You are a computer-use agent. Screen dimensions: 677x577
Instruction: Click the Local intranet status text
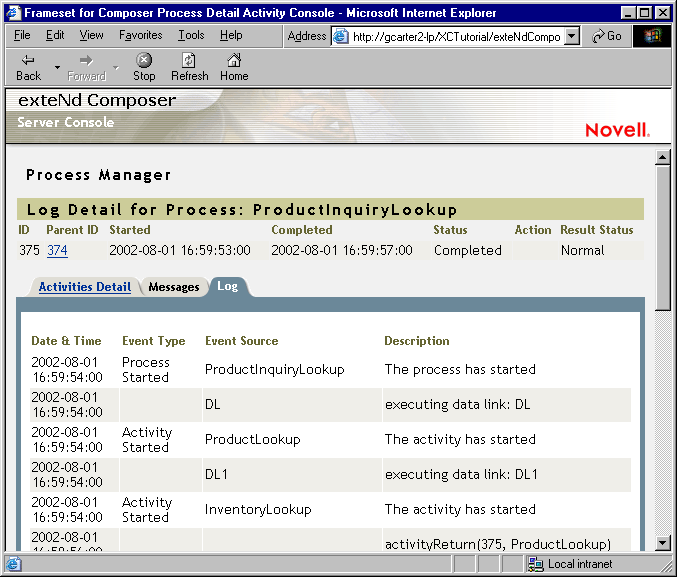click(580, 564)
